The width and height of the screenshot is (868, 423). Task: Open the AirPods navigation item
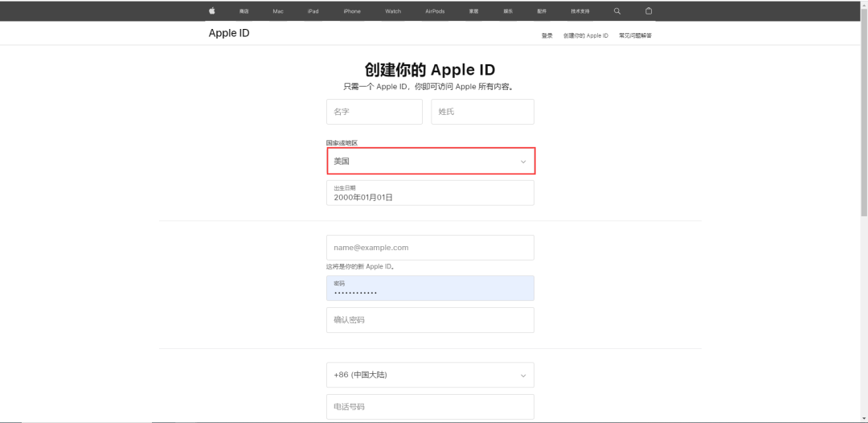click(x=435, y=11)
